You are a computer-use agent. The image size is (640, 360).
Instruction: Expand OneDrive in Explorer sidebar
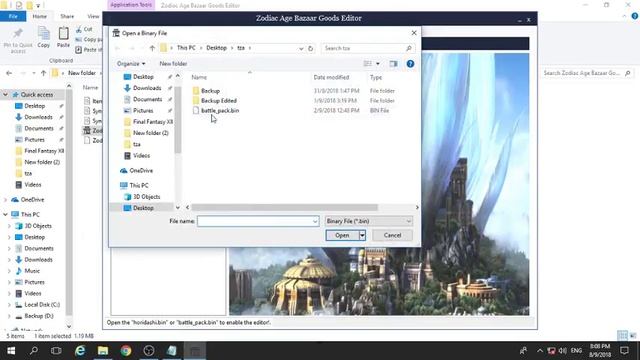pyautogui.click(x=5, y=200)
